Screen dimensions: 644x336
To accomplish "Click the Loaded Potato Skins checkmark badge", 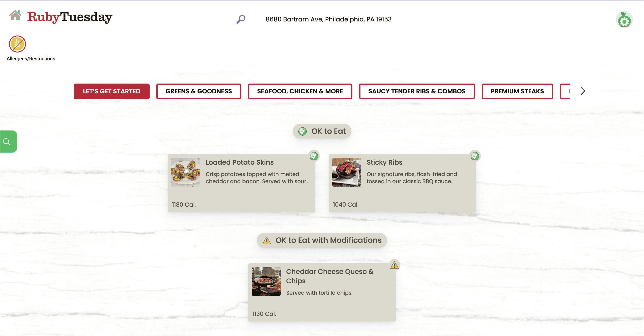I will (x=314, y=156).
